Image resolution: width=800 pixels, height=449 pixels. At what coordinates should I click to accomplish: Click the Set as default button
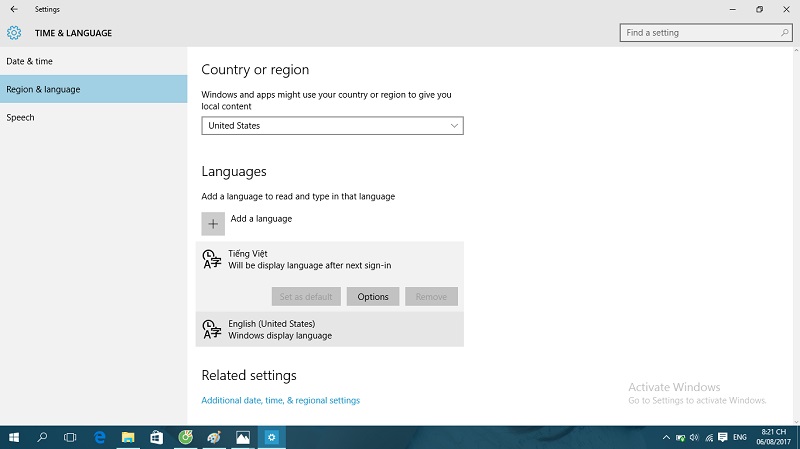tap(306, 296)
